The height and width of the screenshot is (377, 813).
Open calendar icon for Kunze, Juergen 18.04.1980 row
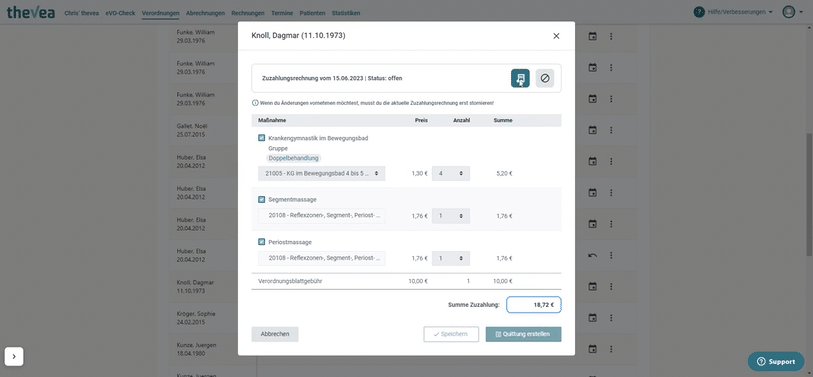593,349
